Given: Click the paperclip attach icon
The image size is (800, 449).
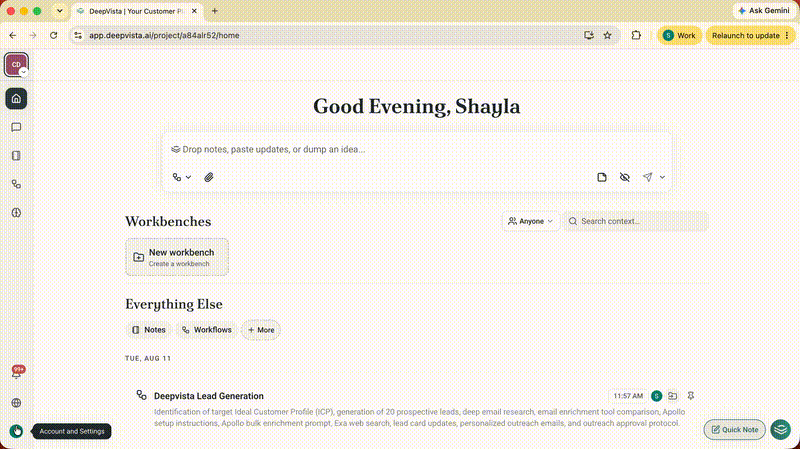Looking at the screenshot, I should coord(209,177).
